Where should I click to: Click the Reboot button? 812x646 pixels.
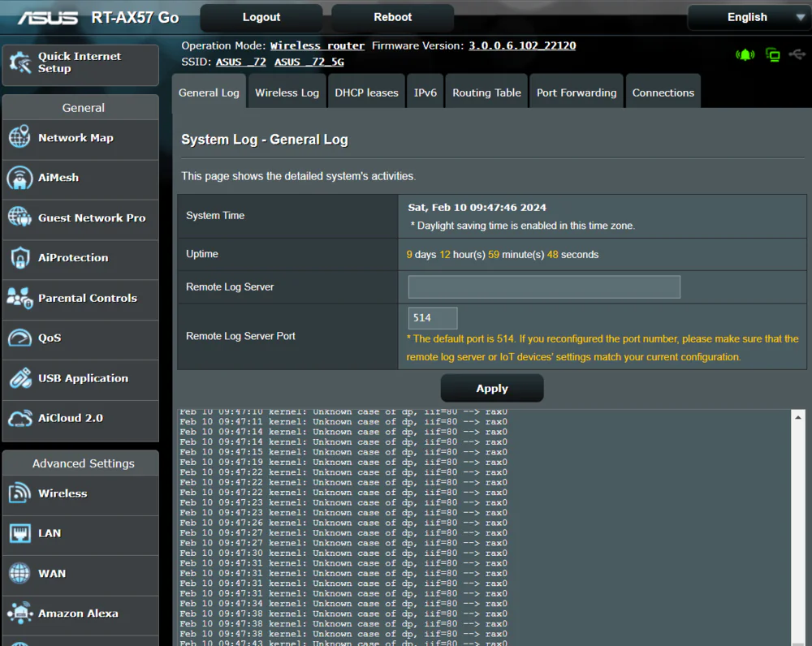click(392, 17)
